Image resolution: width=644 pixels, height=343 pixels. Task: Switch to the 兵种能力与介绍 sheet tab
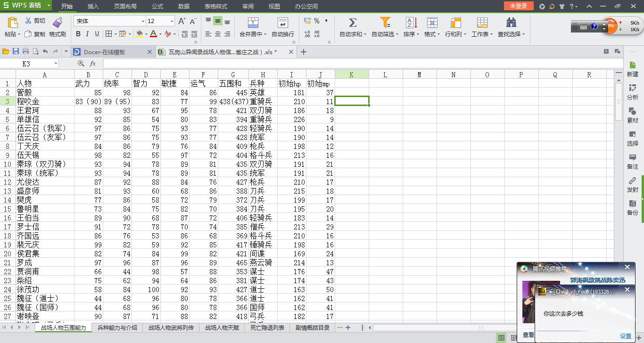point(117,327)
